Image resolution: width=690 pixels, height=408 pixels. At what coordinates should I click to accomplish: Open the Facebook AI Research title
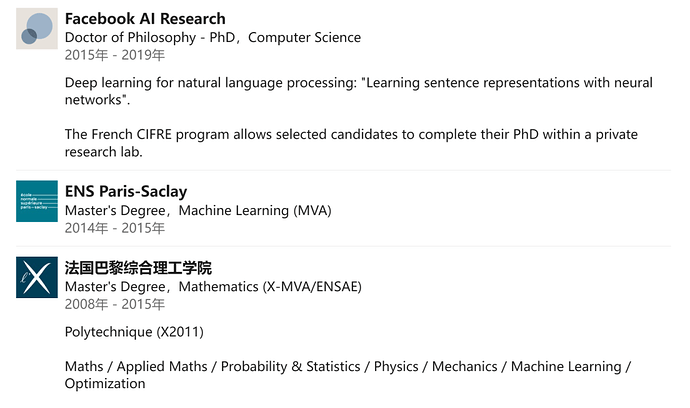coord(145,19)
